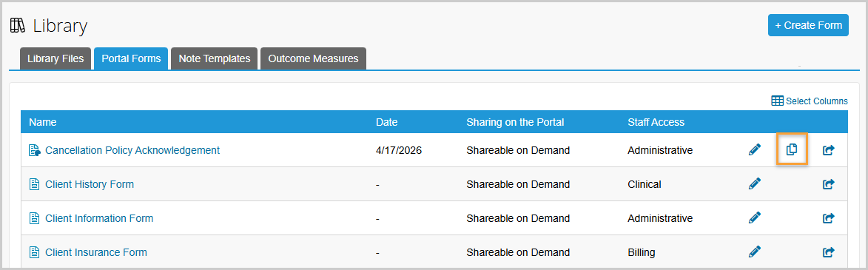
Task: Click Billing staff access in Client Insurance row
Action: (x=642, y=253)
